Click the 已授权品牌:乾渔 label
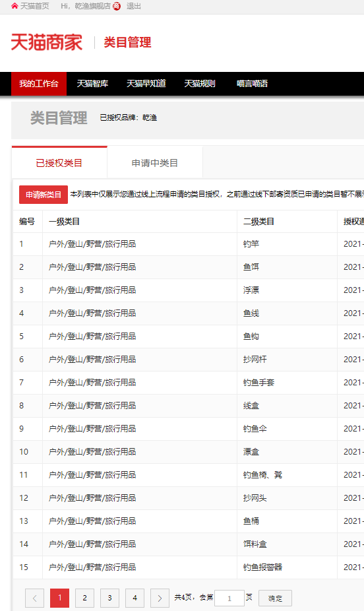Image resolution: width=364 pixels, height=611 pixels. click(x=129, y=117)
